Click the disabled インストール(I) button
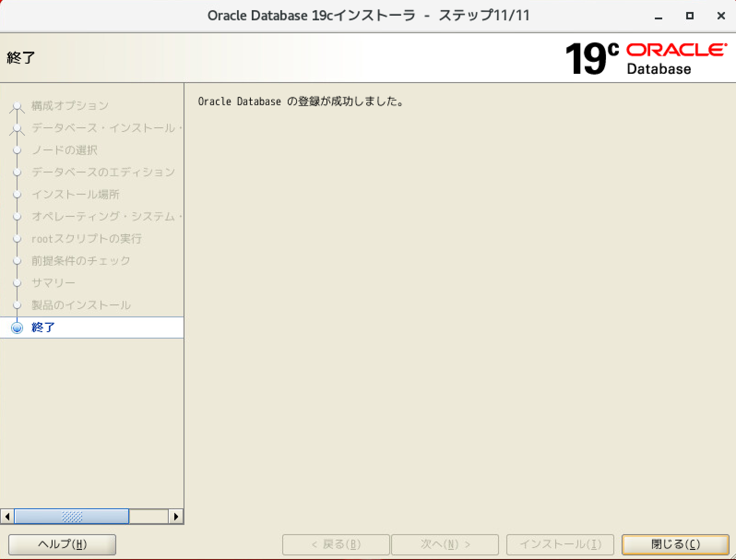This screenshot has width=736, height=560. click(x=560, y=544)
